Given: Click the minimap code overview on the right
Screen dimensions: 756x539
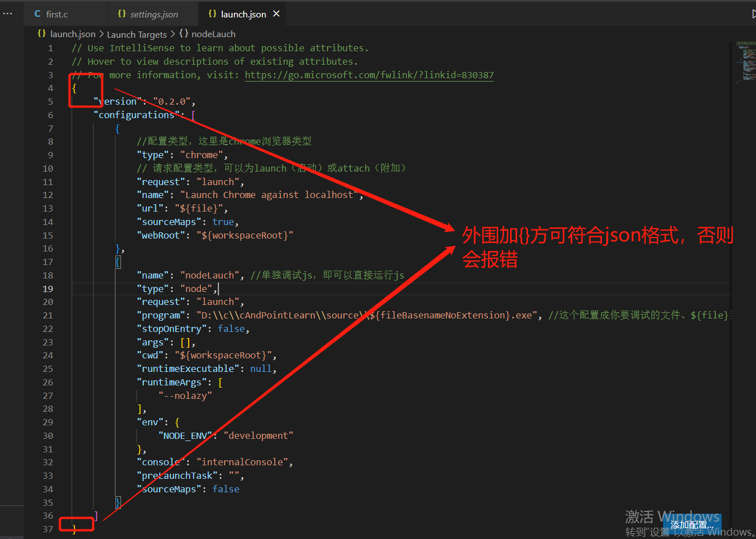Looking at the screenshot, I should [745, 62].
